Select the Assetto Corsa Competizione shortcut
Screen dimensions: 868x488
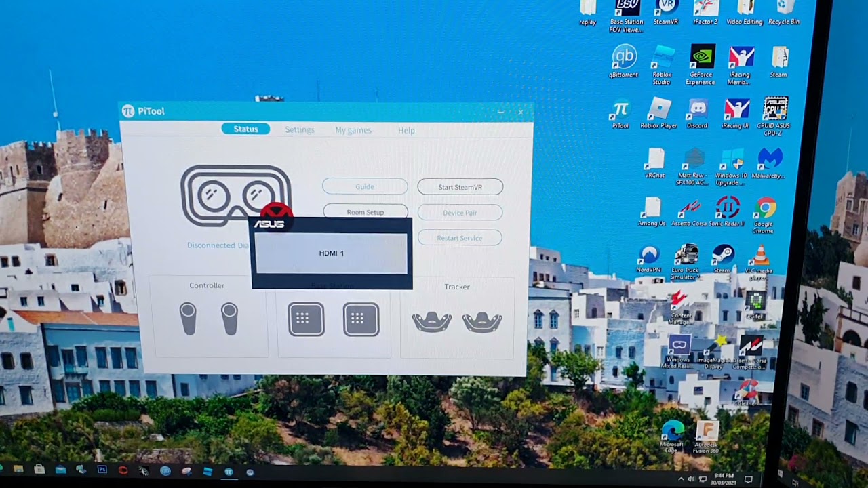(x=750, y=352)
